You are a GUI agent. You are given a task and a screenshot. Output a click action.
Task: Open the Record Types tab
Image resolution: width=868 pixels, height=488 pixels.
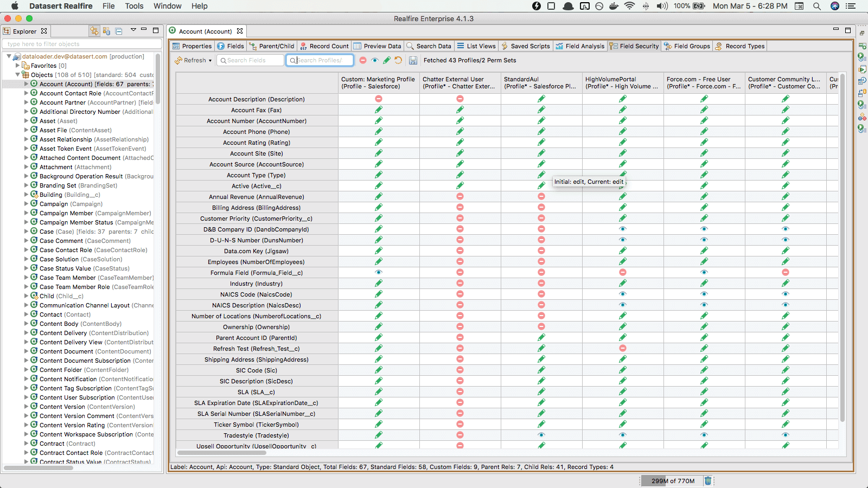click(740, 46)
